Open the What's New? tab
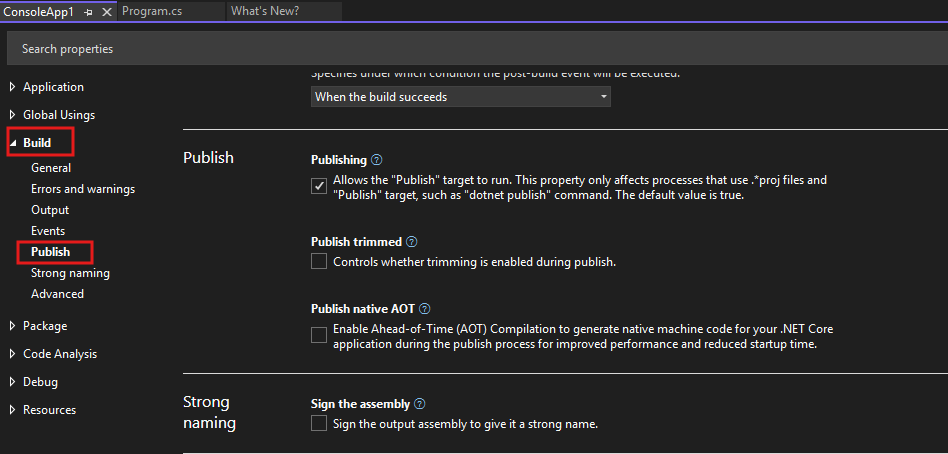 coord(264,11)
